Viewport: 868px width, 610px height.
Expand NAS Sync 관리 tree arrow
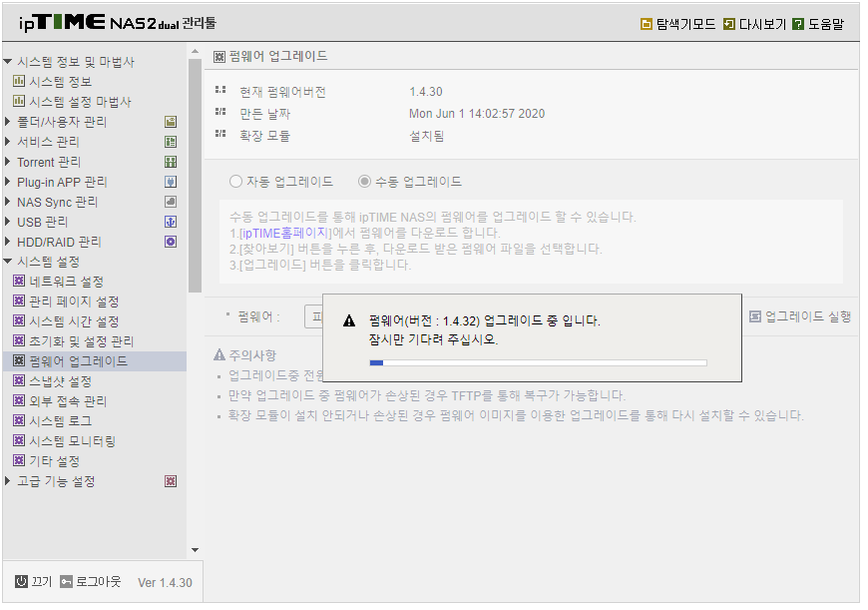7,201
